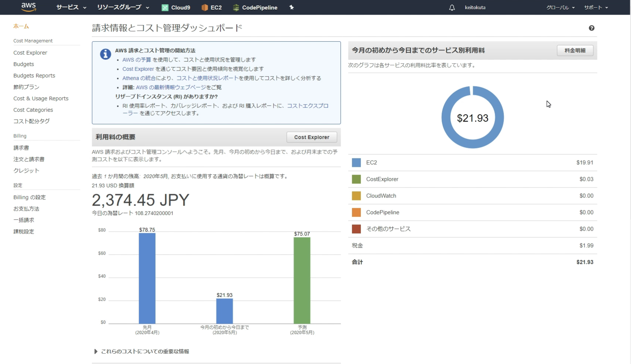Viewport: 631px width, 364px height.
Task: Click the month-to-date $21.93 bar
Action: [x=224, y=311]
